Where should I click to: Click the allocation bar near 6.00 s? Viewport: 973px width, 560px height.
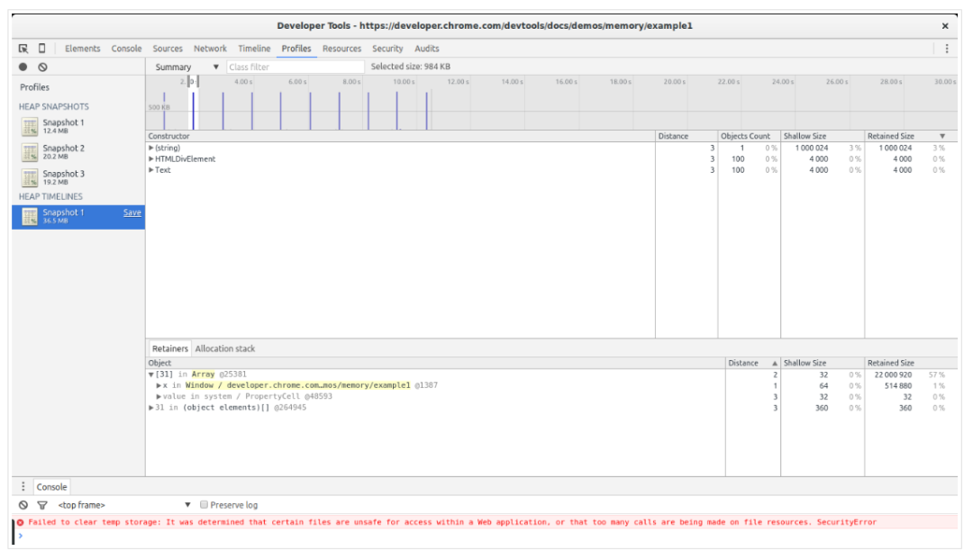tap(310, 111)
